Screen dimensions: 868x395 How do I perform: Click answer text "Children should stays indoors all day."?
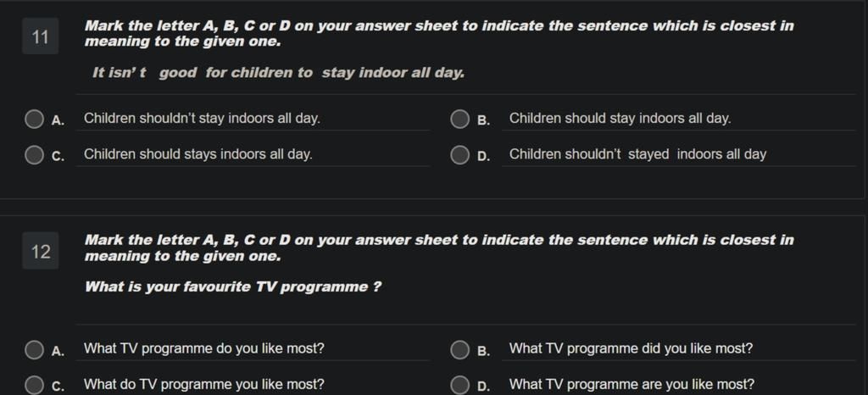(x=198, y=154)
